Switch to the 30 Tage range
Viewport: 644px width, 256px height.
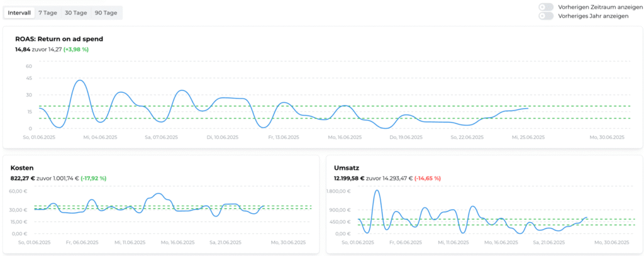click(x=76, y=13)
